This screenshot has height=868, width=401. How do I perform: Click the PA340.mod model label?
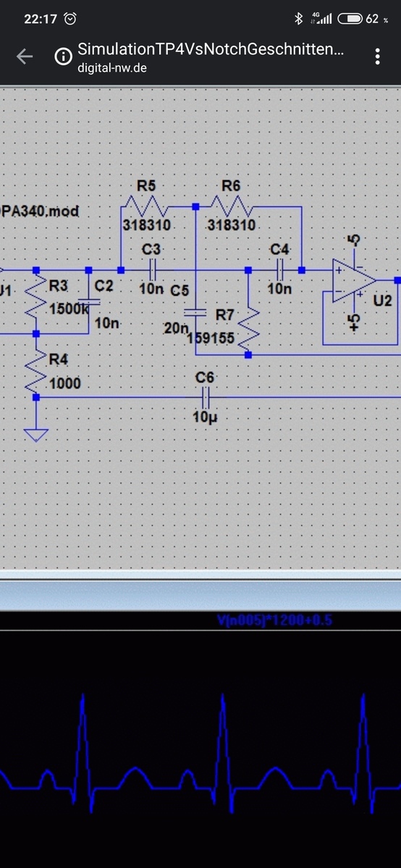pos(40,212)
